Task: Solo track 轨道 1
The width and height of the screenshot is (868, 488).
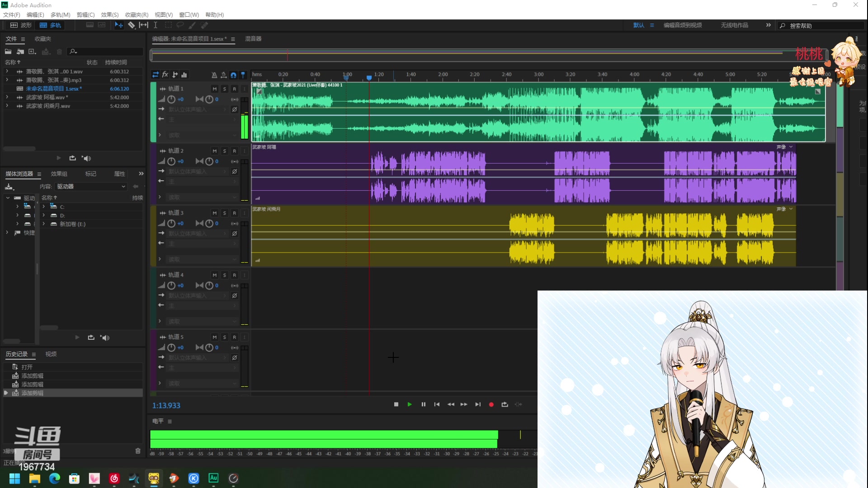Action: coord(225,89)
